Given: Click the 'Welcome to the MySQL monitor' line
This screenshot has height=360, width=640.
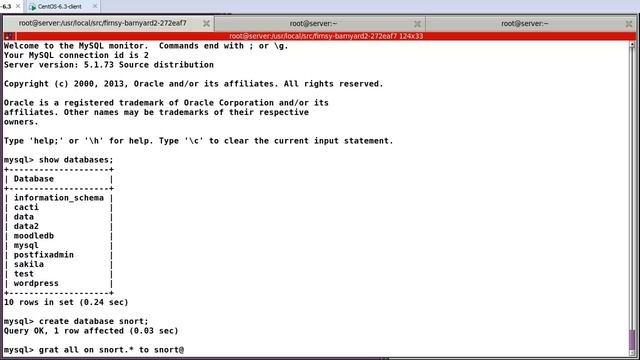Looking at the screenshot, I should click(x=146, y=46).
